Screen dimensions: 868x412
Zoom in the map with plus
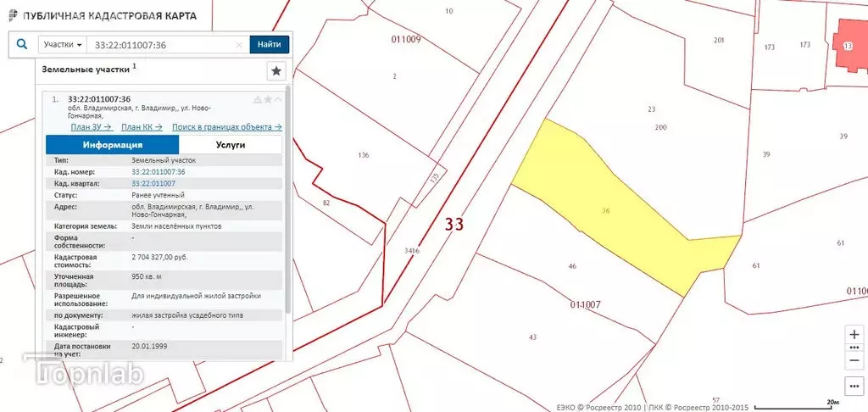[854, 335]
